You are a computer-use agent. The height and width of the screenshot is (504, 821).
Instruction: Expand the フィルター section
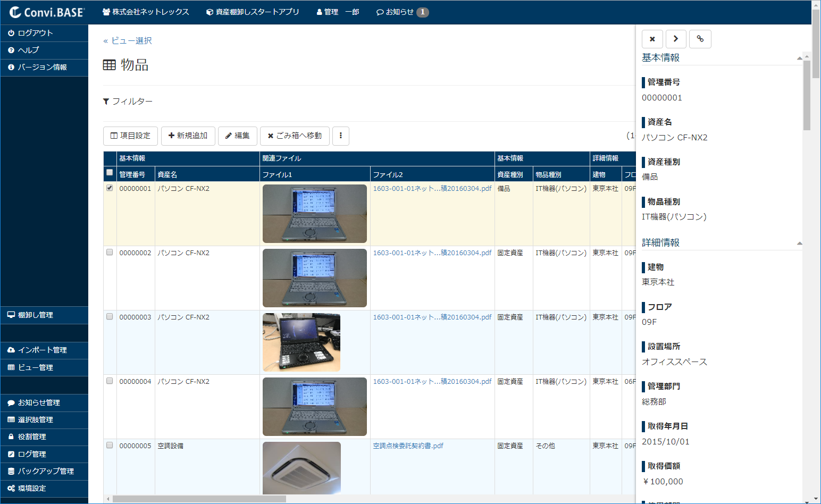tap(128, 102)
